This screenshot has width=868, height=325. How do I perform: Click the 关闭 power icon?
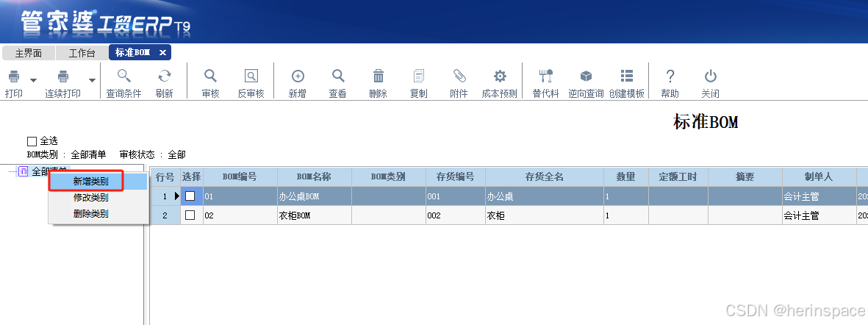(x=710, y=76)
